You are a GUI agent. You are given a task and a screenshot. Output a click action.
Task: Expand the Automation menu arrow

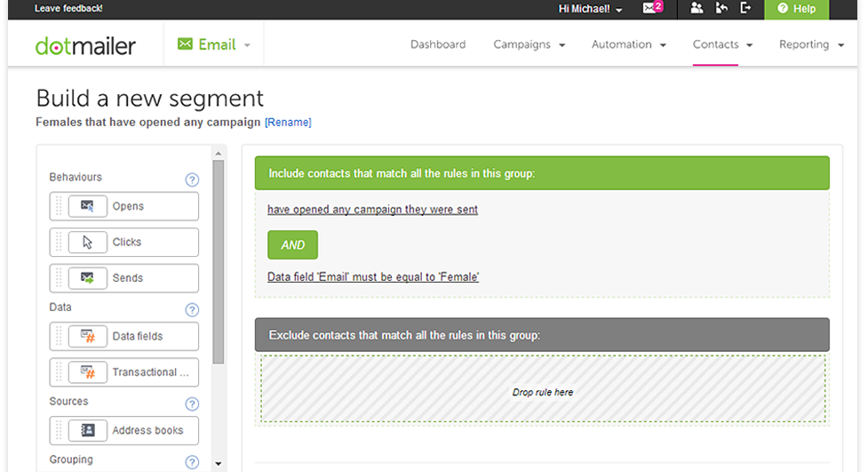point(663,45)
